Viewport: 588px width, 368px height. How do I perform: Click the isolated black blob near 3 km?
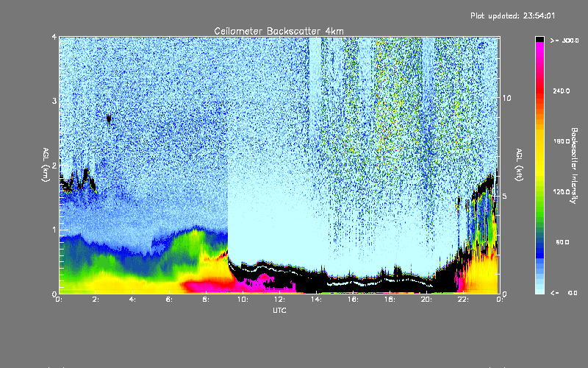(109, 119)
